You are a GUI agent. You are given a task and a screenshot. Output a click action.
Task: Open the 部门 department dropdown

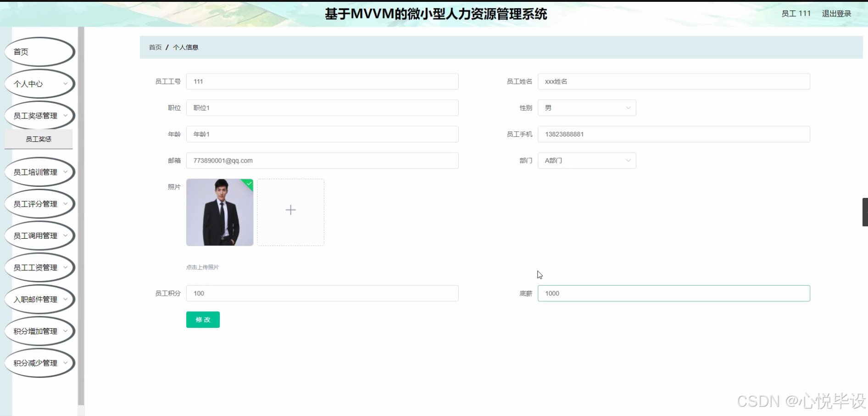click(x=586, y=160)
